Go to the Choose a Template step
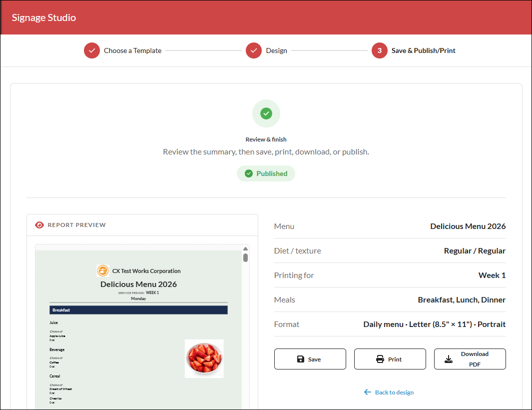This screenshot has height=410, width=532. [133, 50]
